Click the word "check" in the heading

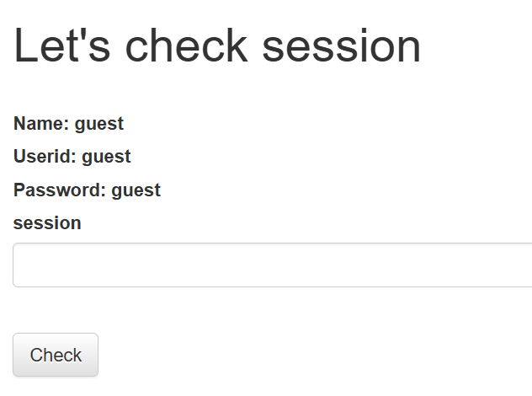click(x=187, y=45)
